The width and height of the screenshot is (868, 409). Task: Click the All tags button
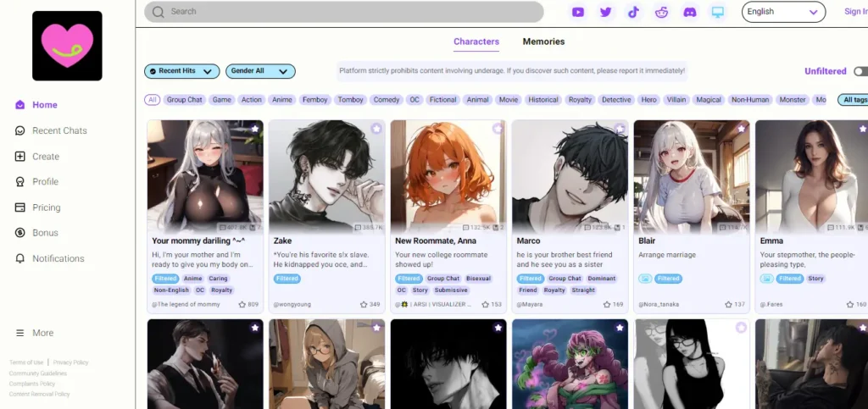click(x=854, y=100)
